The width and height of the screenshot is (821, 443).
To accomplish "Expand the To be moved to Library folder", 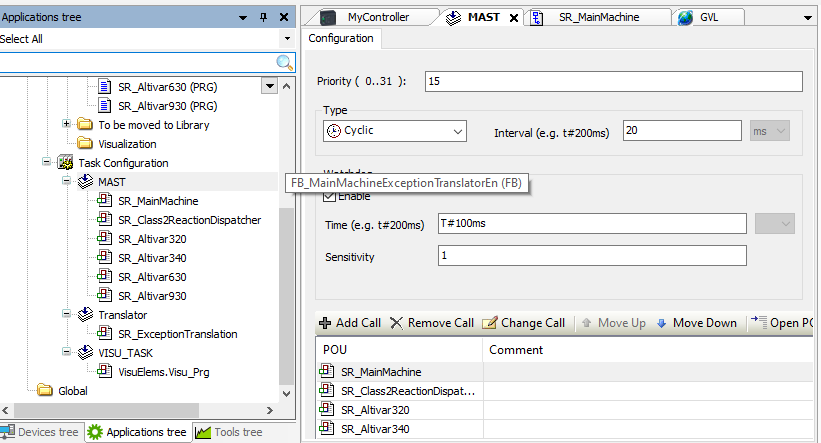I will pos(66,125).
